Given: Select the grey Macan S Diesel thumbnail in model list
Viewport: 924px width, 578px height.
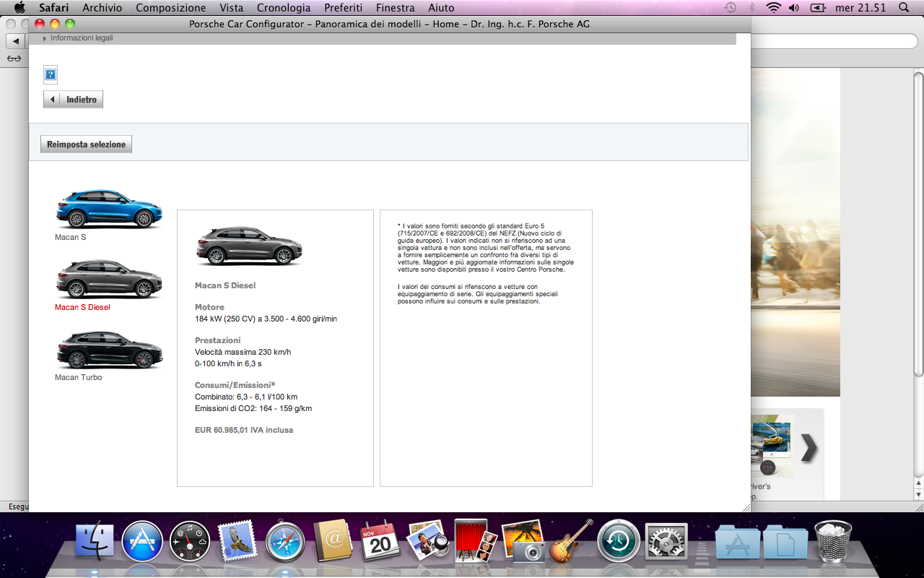Looking at the screenshot, I should pyautogui.click(x=109, y=279).
